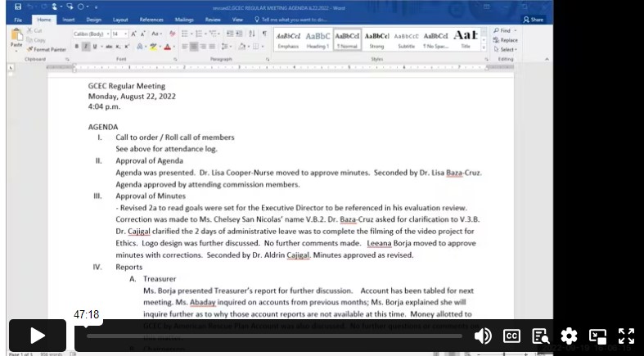Click the Shading paint bucket icon
644x356 pixels.
point(242,47)
